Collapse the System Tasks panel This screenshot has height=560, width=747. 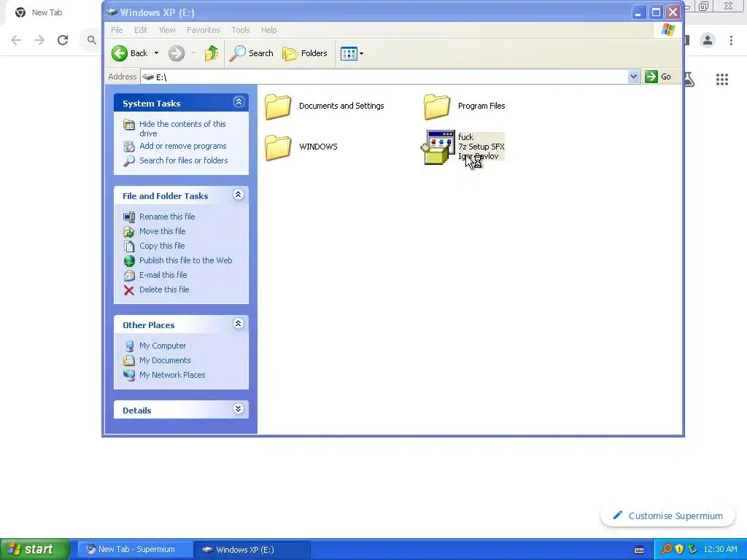(x=239, y=102)
